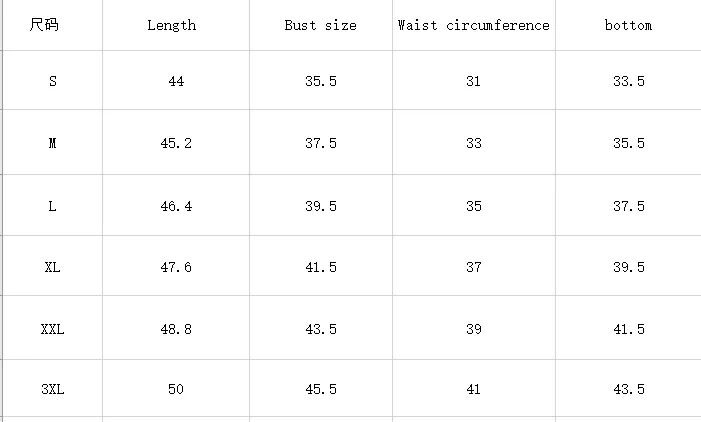Click the XL row label
The image size is (701, 422).
click(52, 267)
